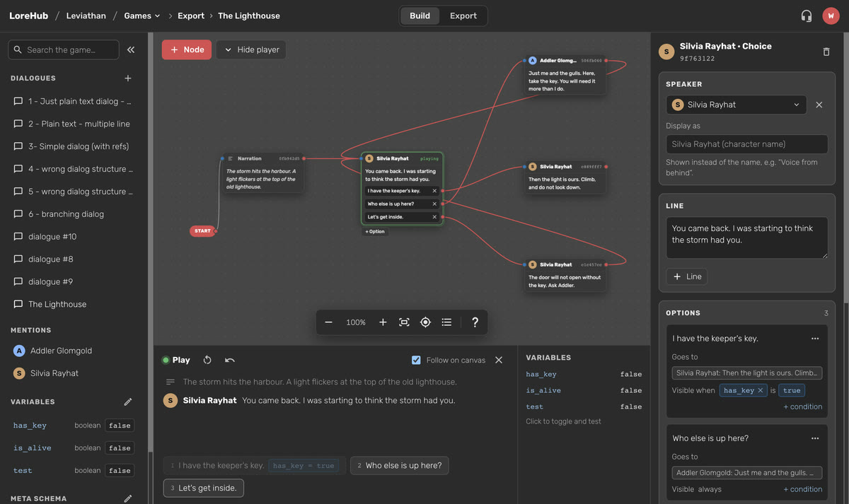
Task: Toggle has_key false value in the left sidebar
Action: tap(120, 426)
